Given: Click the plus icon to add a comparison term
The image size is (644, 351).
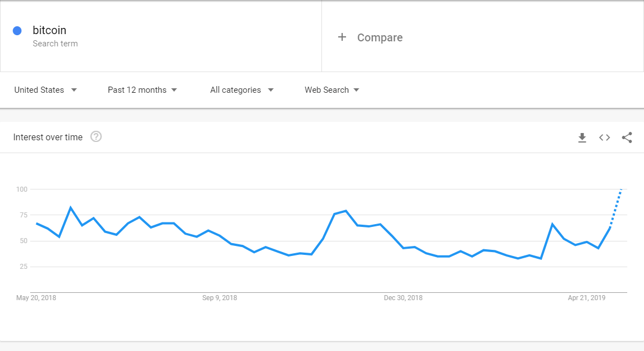Looking at the screenshot, I should [342, 37].
